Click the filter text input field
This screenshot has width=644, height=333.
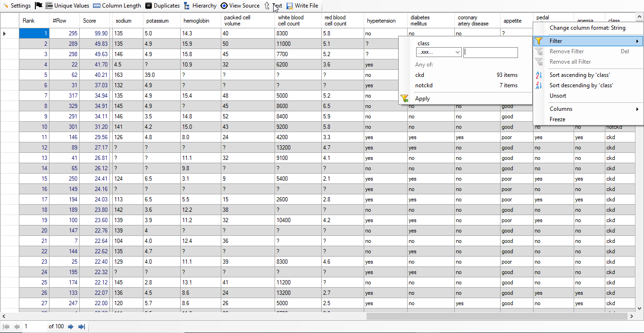[x=490, y=52]
